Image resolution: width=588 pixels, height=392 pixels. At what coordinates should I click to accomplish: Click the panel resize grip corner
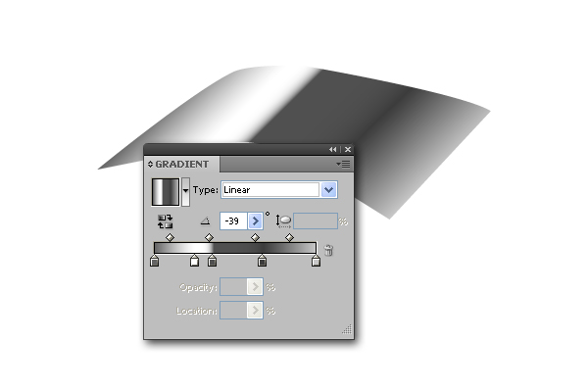click(347, 329)
